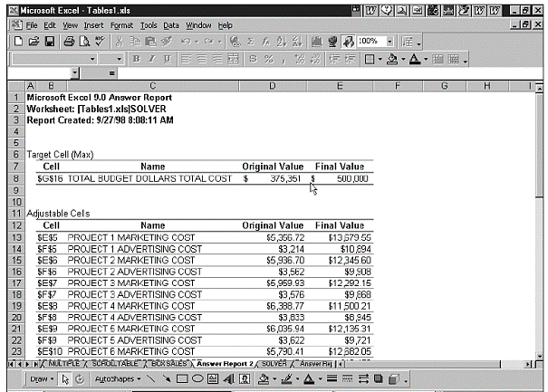Click Sort Ascending icon
Screen dimensions: 548x392
(x=282, y=42)
